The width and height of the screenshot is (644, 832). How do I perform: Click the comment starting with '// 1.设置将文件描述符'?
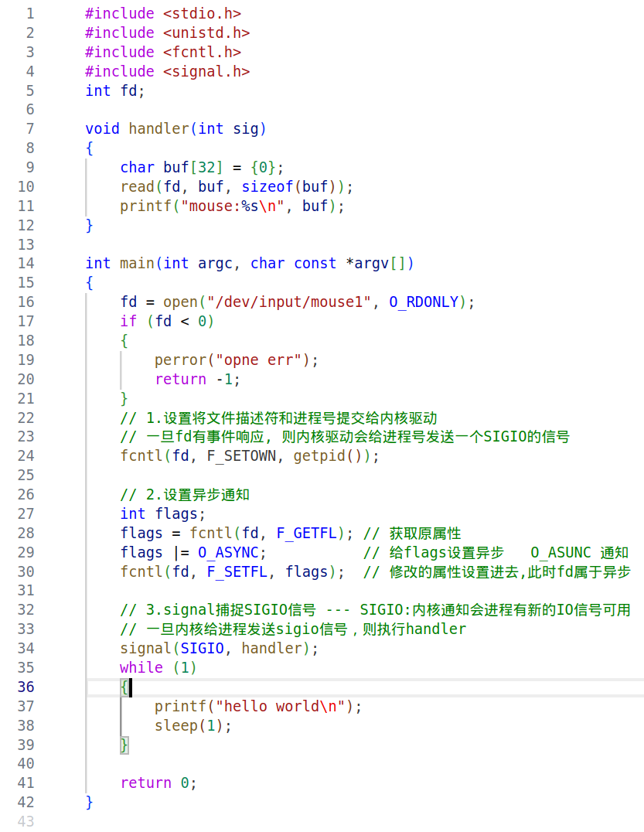pyautogui.click(x=278, y=418)
